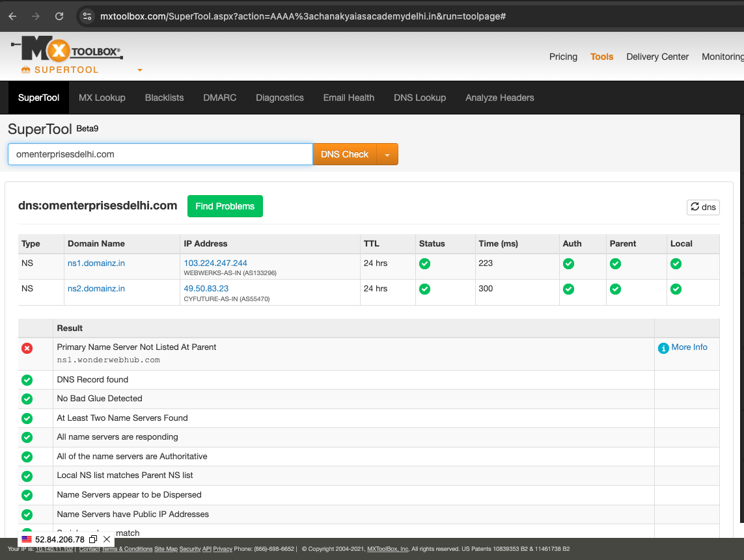The height and width of the screenshot is (560, 744).
Task: Click the copy IP address icon beside 52.84.206.78
Action: (x=93, y=539)
